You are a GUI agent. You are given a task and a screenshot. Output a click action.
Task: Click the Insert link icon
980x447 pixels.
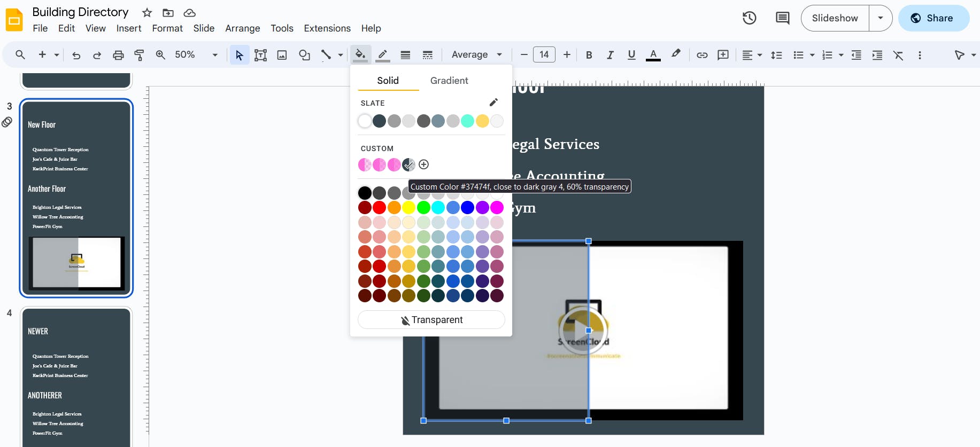point(702,55)
